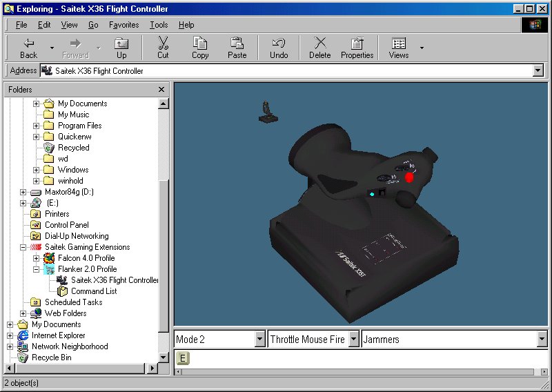Select the Flanker 2.0 Profile icon
552x392 pixels.
point(48,269)
